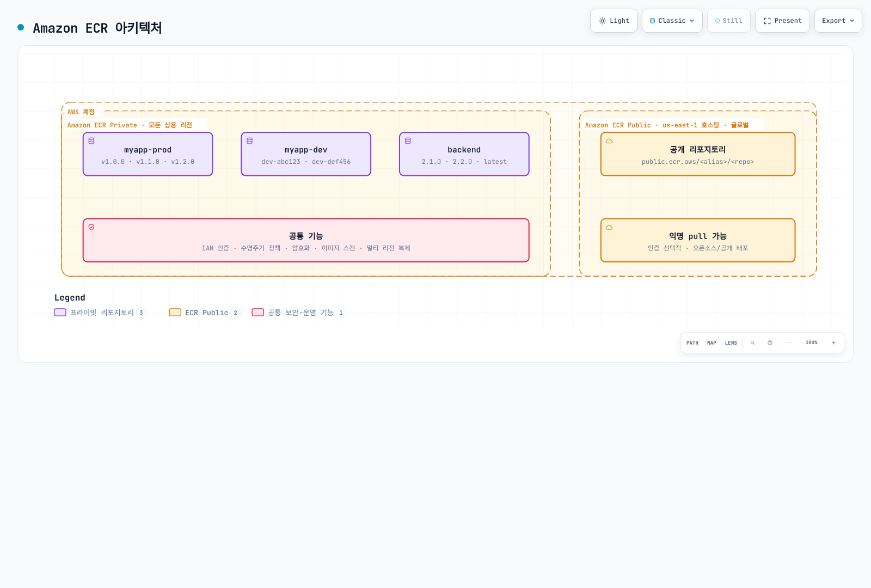
Task: Switch to LENS mode
Action: coord(731,343)
